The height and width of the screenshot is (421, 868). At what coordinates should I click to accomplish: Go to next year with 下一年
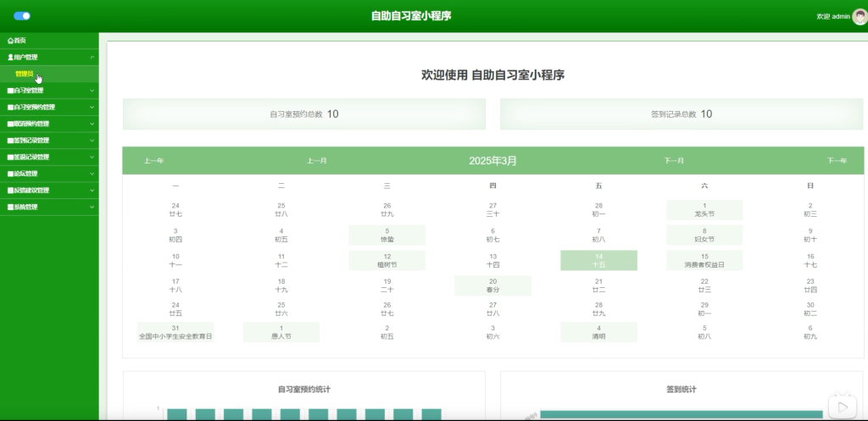(837, 161)
